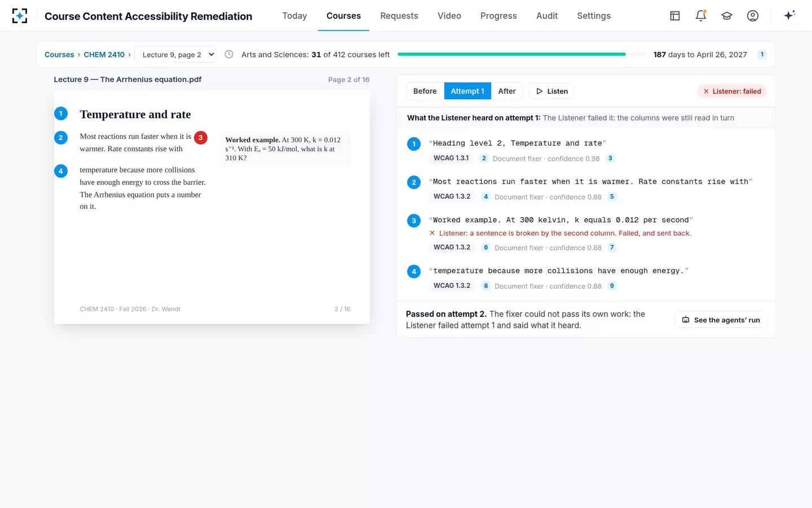Open the Today tab
The width and height of the screenshot is (812, 508).
click(295, 16)
